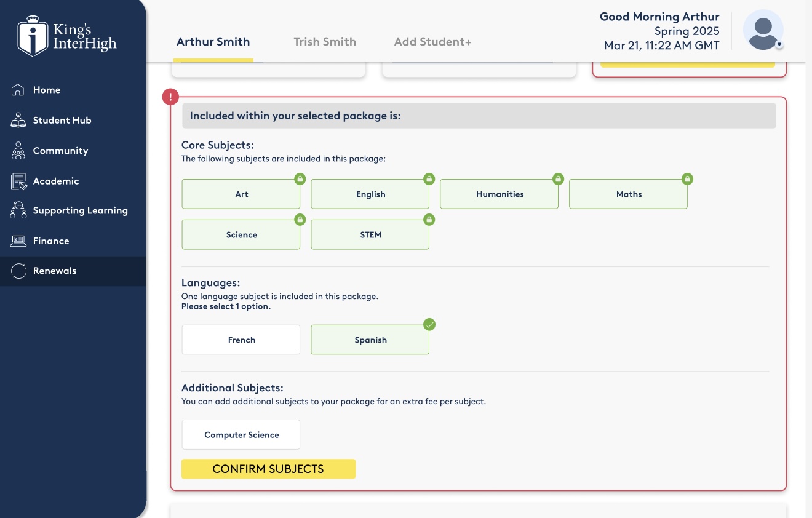Viewport: 812px width, 518px height.
Task: Click the King's InterHigh shield logo
Action: point(33,36)
